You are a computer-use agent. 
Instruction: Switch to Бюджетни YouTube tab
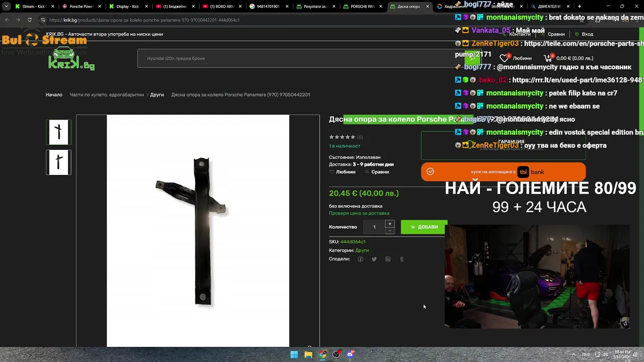175,7
